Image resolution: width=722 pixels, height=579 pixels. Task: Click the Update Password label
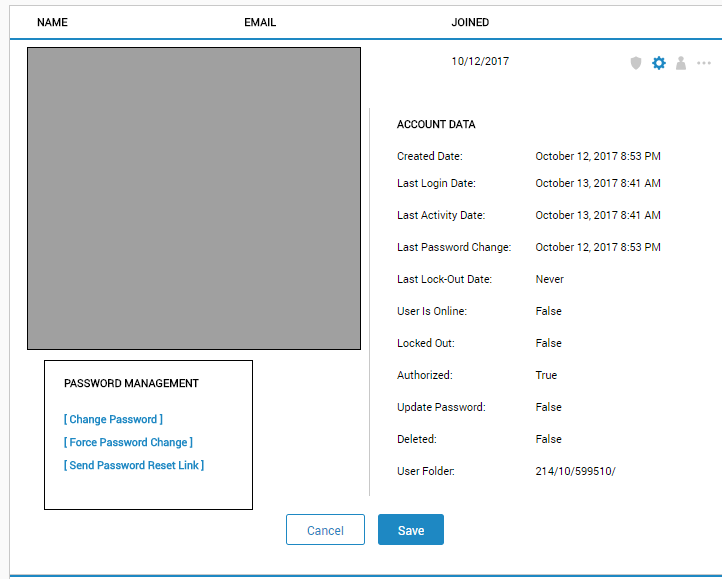pos(441,407)
